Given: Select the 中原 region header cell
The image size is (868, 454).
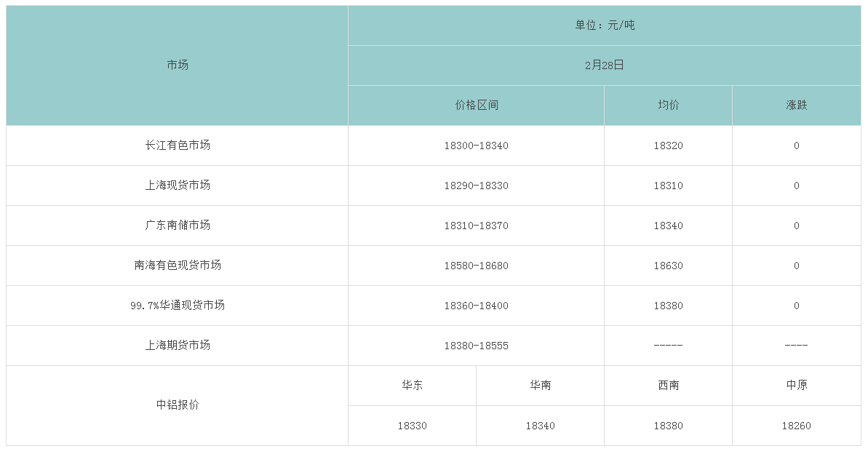Looking at the screenshot, I should point(796,386).
